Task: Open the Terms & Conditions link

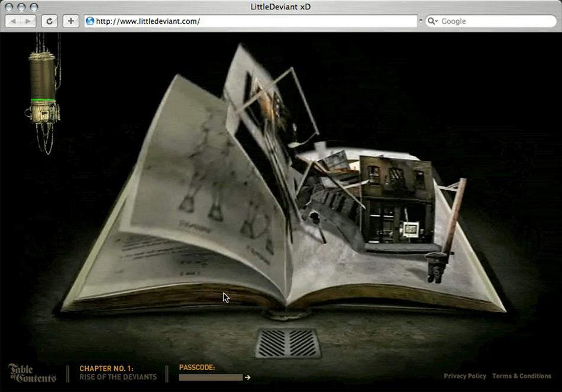Action: 521,376
